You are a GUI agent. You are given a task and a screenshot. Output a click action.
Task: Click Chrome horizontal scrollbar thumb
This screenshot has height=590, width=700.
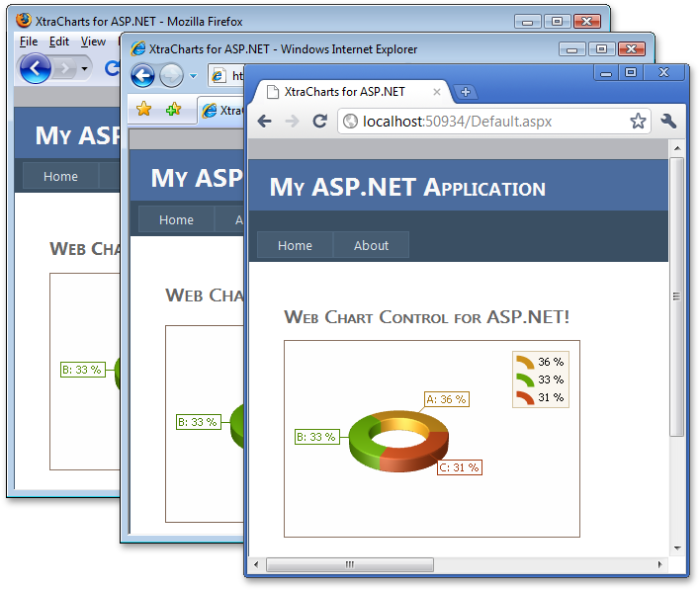350,564
